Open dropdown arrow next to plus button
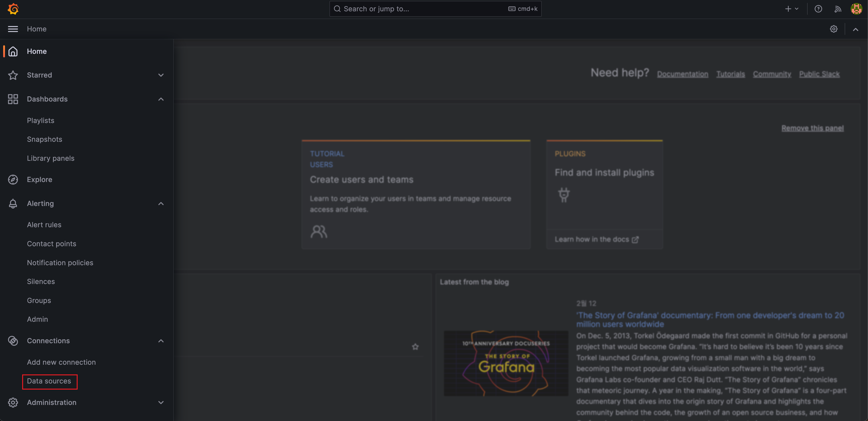The height and width of the screenshot is (421, 868). point(796,9)
